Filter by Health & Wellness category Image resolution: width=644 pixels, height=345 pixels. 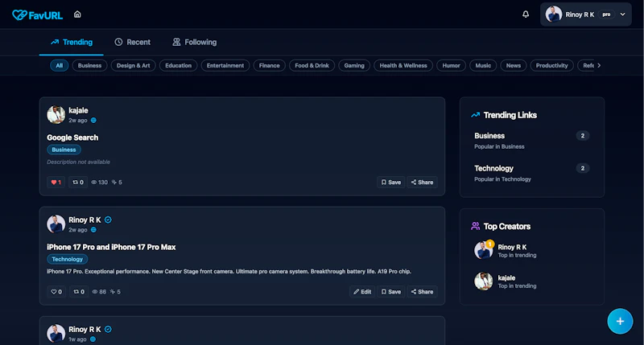pyautogui.click(x=403, y=66)
